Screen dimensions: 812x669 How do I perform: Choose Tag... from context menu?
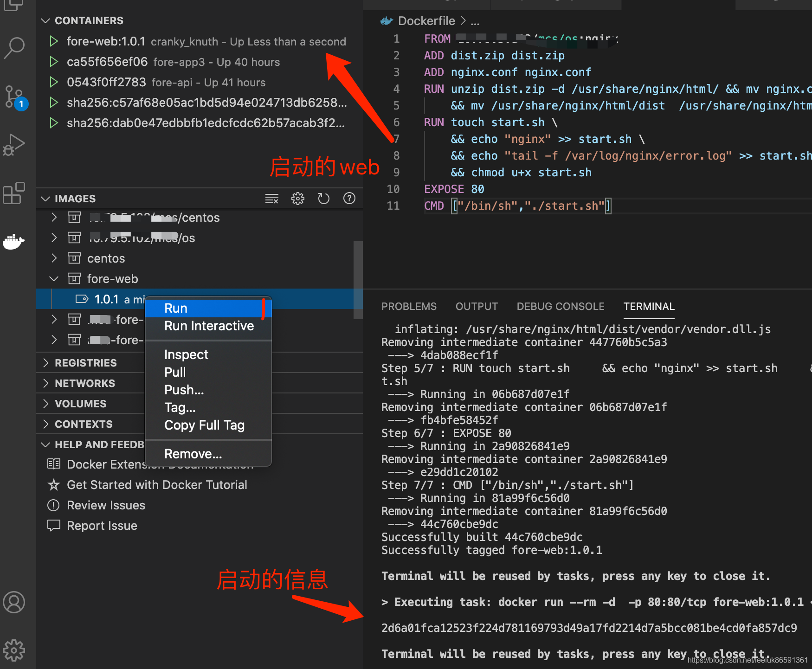[208, 407]
